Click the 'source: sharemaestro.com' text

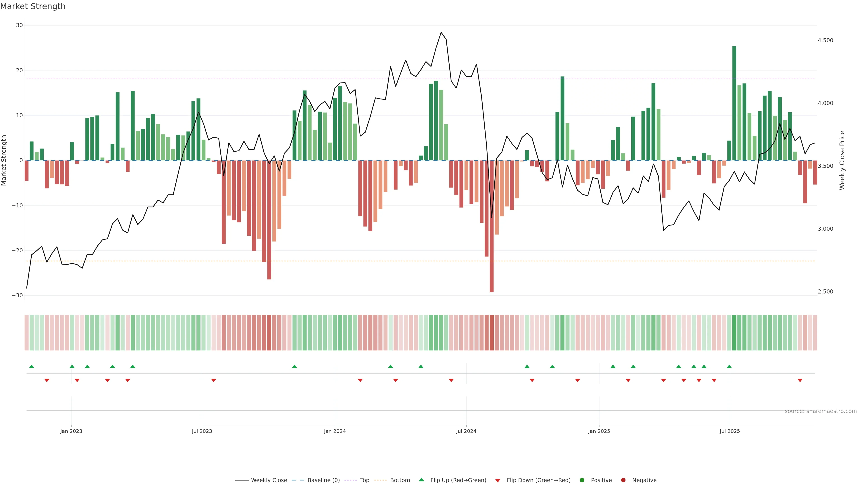(x=821, y=411)
